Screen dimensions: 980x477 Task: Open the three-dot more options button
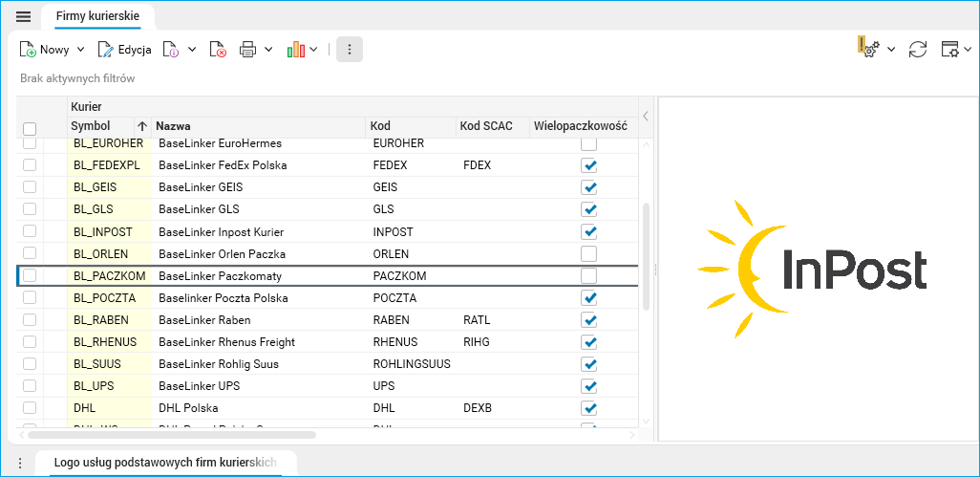pyautogui.click(x=350, y=50)
